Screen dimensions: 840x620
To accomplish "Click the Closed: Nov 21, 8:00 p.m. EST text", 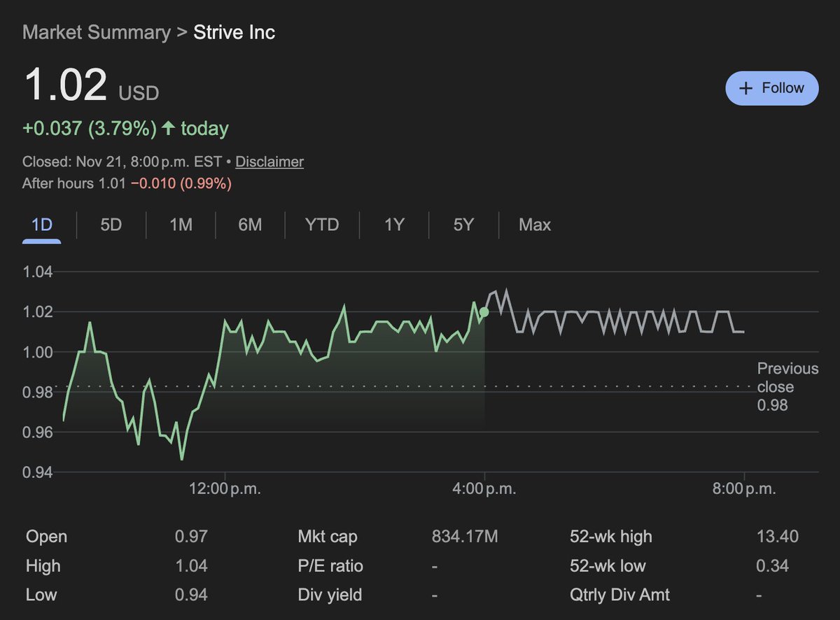I will tap(122, 162).
